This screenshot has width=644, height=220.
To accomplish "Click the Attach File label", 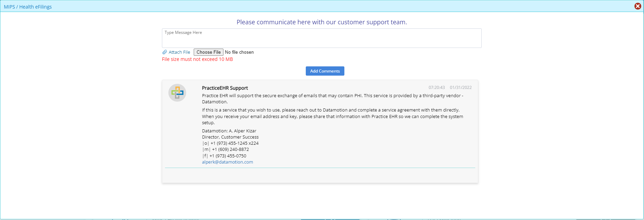I will tap(179, 52).
